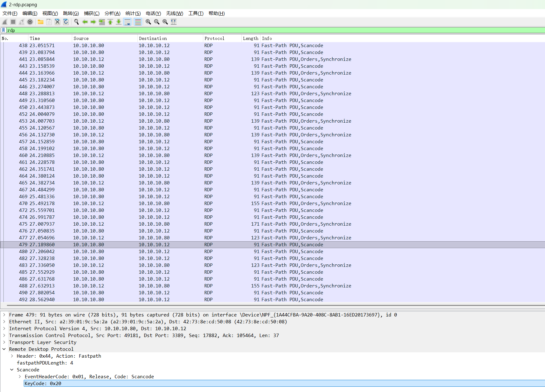Collapse the Remote Desktop Protocol tree

click(4, 349)
